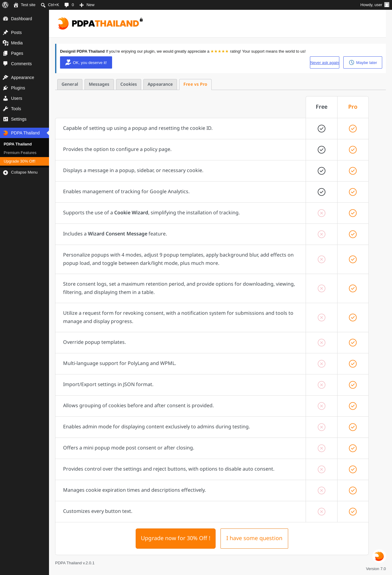Click the Pro checkmark for Customizes every button text
The image size is (392, 575).
[353, 512]
